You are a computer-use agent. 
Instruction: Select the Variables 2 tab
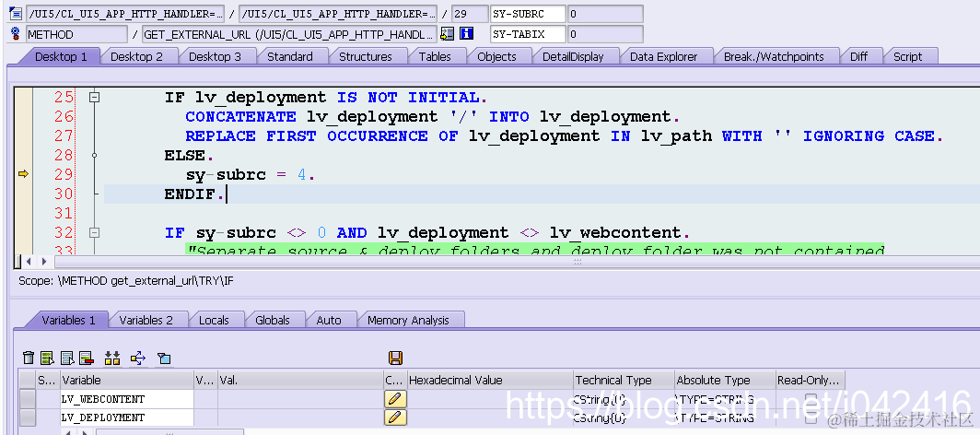(x=146, y=320)
